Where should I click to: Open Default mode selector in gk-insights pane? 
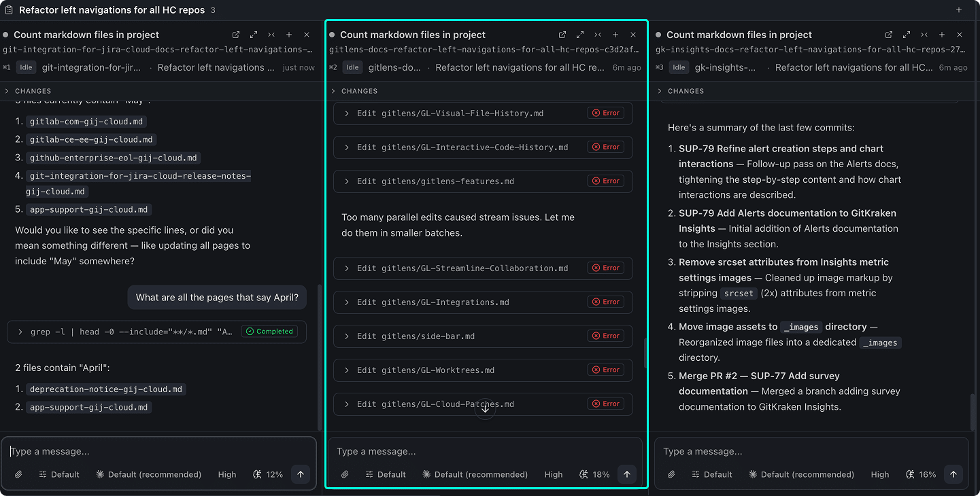(712, 474)
